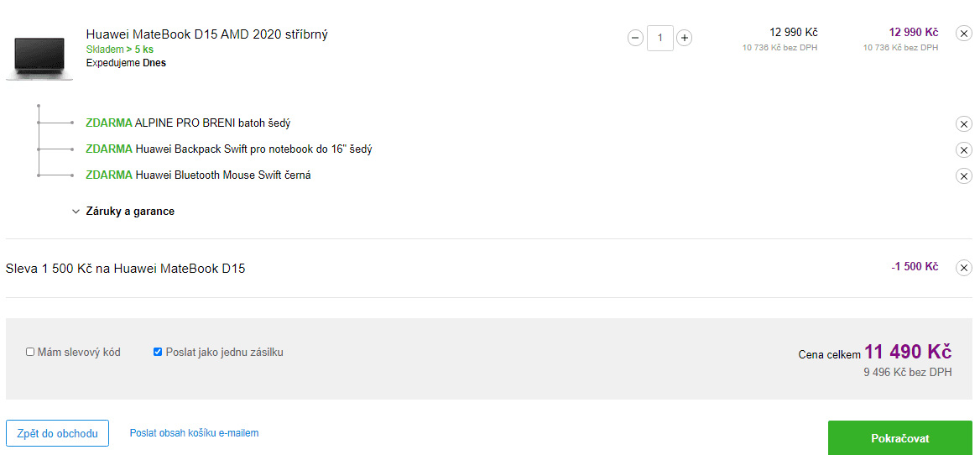Increase MateBook quantity with plus icon
The width and height of the screenshot is (980, 455).
tap(685, 38)
